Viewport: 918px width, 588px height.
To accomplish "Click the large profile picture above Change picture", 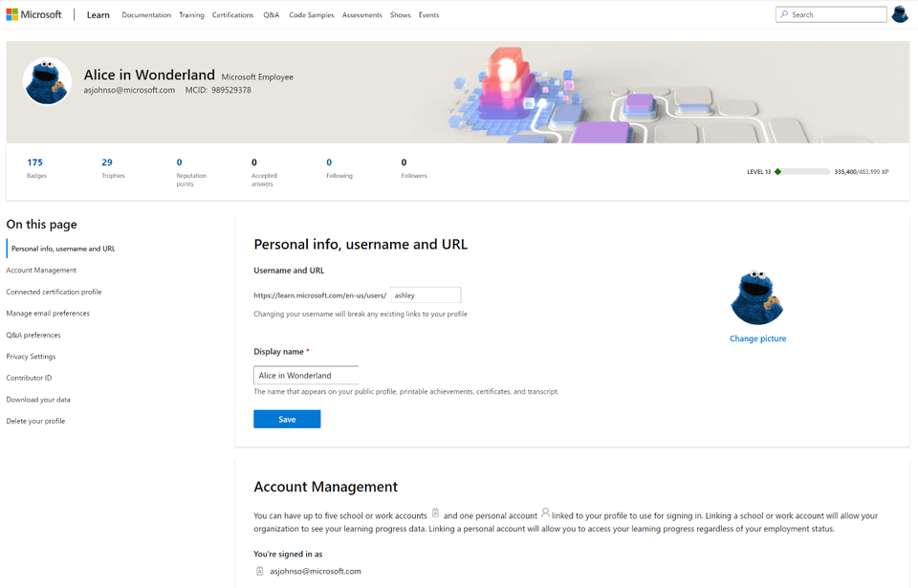I will click(x=757, y=297).
